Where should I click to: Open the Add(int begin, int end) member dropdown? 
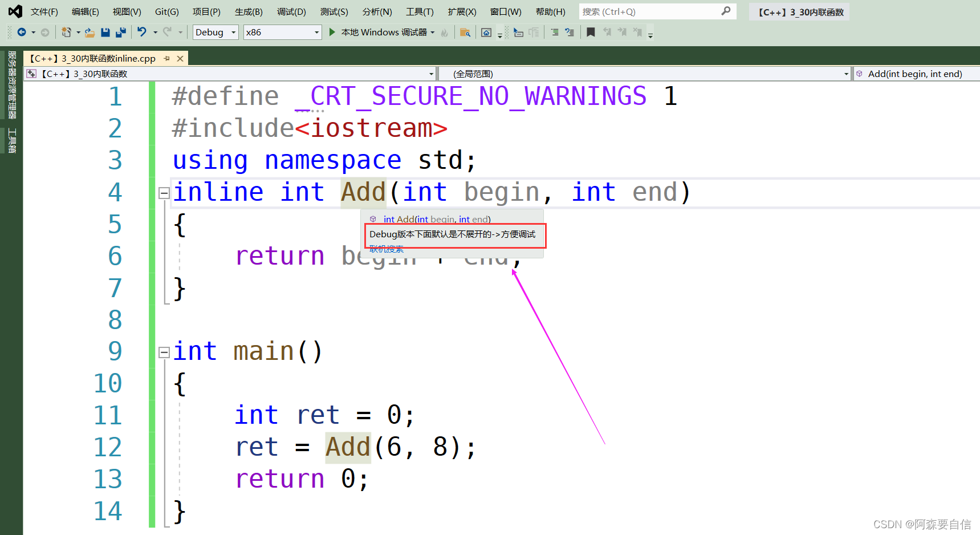click(916, 74)
